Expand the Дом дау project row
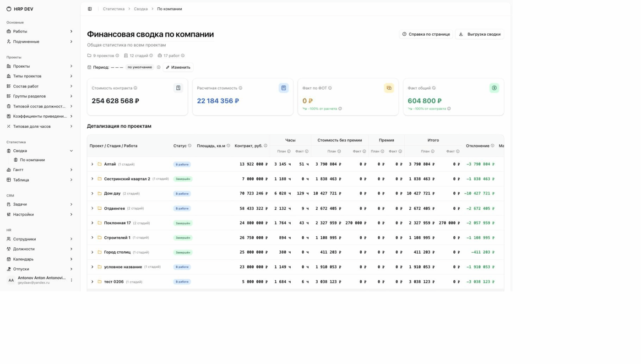 (x=92, y=194)
